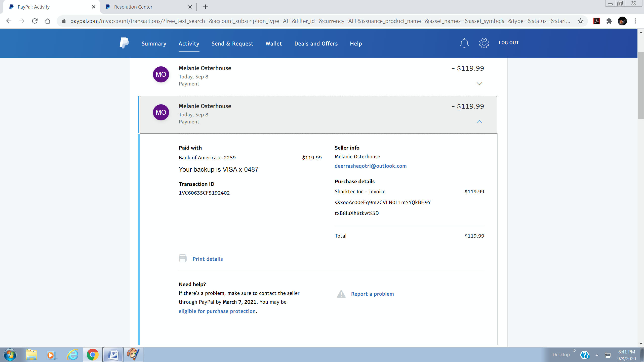Click the Adobe Acrobat extension icon
This screenshot has width=644, height=362.
tap(596, 21)
